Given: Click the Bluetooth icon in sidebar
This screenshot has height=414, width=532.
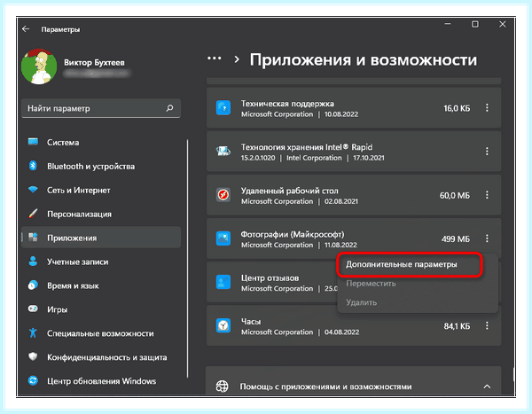Looking at the screenshot, I should click(x=33, y=166).
